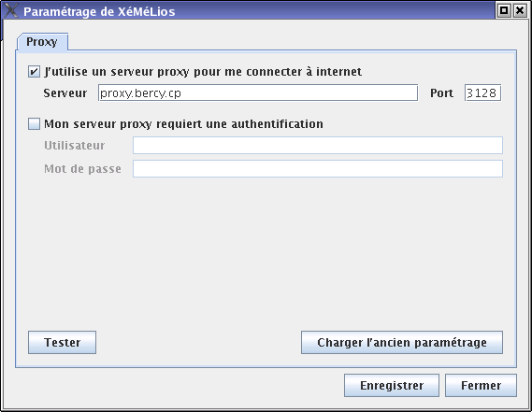Image resolution: width=532 pixels, height=412 pixels.
Task: Save settings with the Enregistrer button
Action: point(392,386)
